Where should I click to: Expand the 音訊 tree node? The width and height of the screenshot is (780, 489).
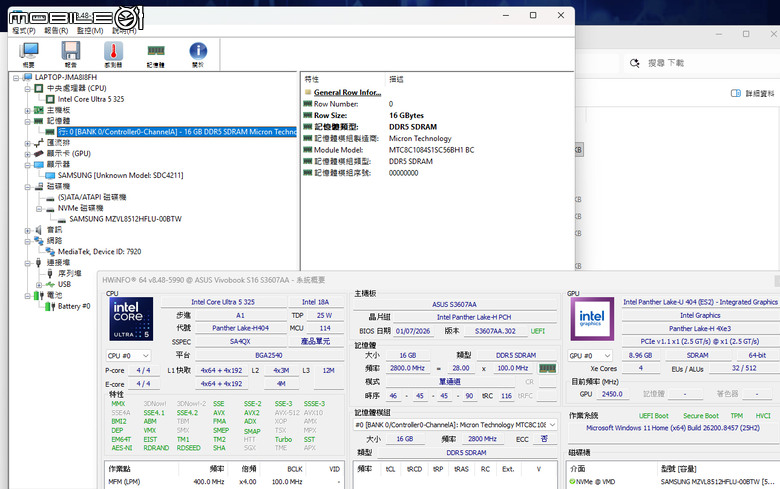coord(28,231)
